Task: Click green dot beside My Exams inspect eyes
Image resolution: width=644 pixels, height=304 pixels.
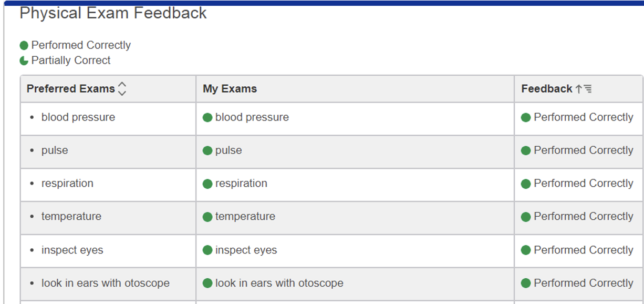Action: pyautogui.click(x=207, y=250)
